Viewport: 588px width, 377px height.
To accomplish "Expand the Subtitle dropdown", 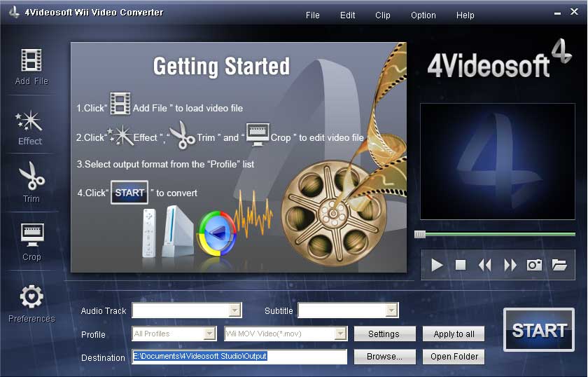I will point(392,310).
